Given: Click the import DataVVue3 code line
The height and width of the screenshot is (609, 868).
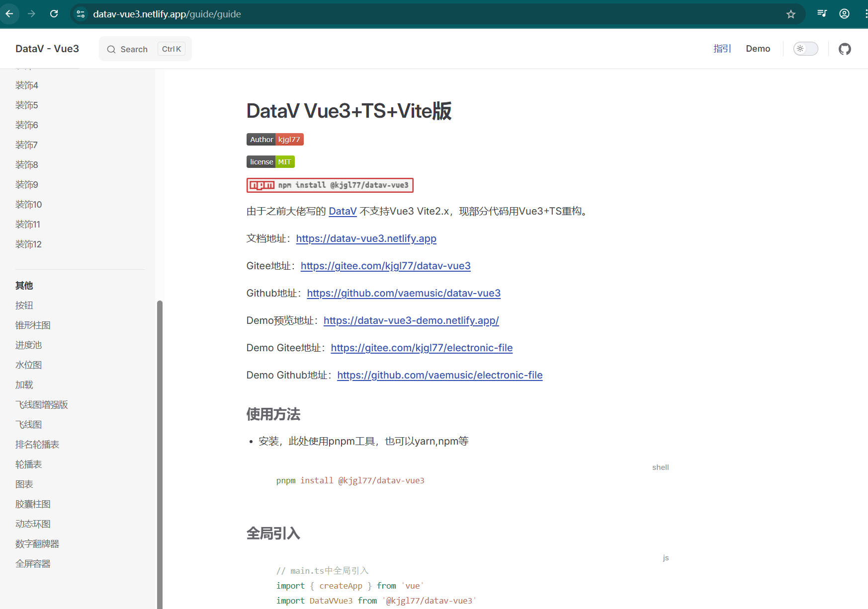Looking at the screenshot, I should coord(376,601).
